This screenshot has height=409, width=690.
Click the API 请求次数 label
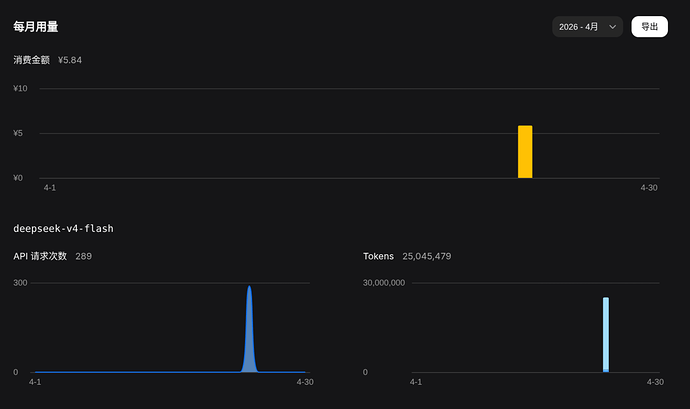(x=40, y=256)
